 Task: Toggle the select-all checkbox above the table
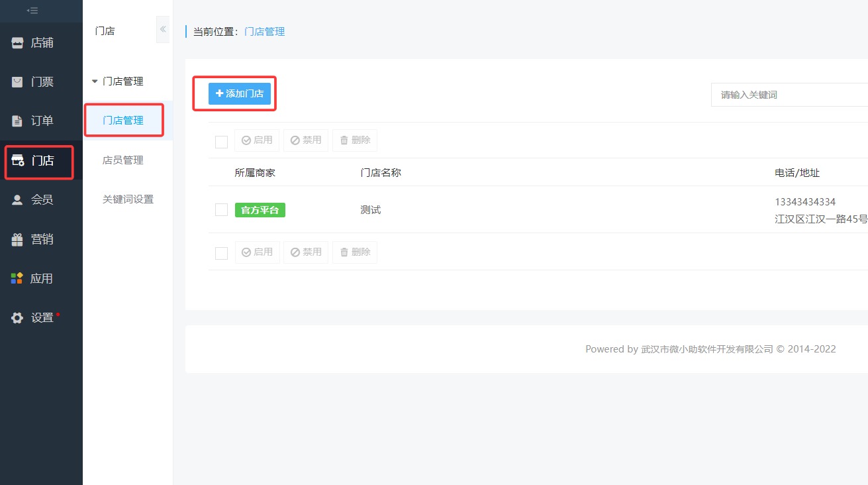(221, 141)
